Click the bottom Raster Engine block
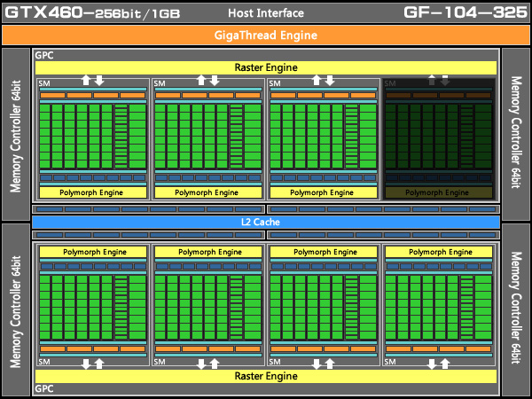 click(266, 376)
